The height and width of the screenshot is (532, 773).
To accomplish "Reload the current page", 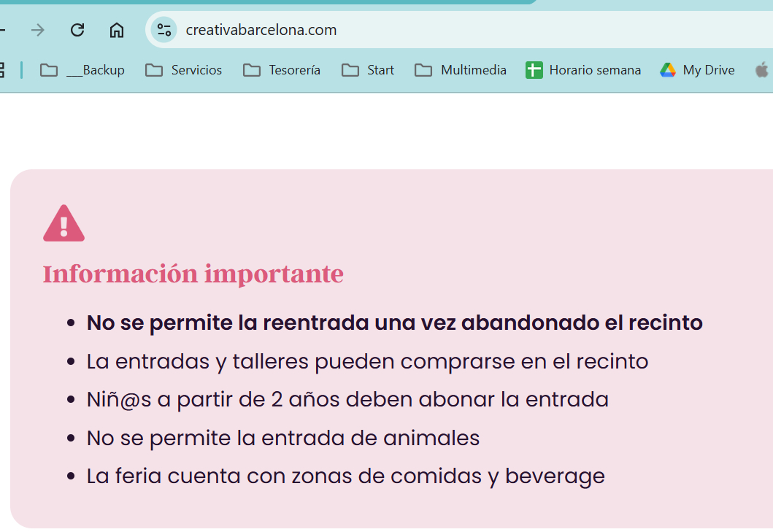I will tap(77, 30).
